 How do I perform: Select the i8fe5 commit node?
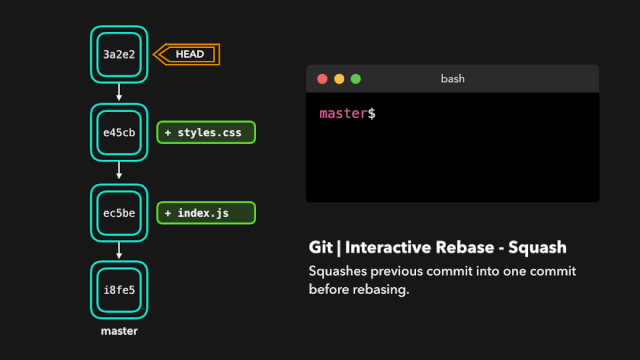(x=119, y=290)
